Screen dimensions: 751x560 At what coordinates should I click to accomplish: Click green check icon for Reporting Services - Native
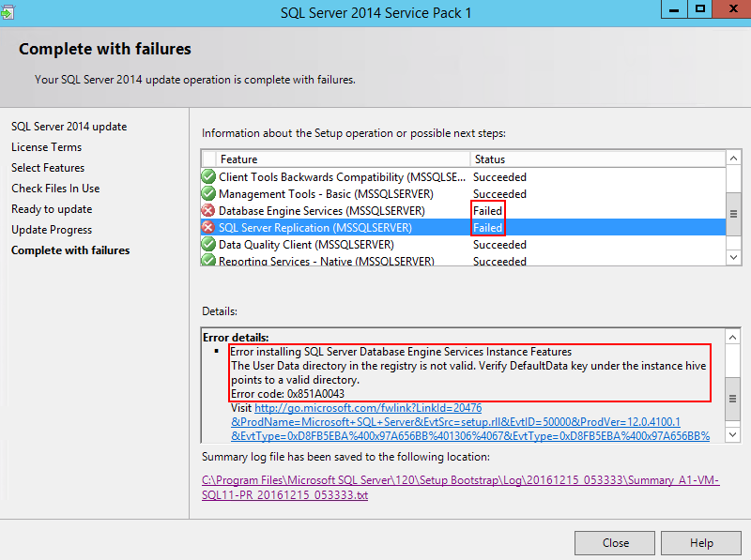coord(208,260)
